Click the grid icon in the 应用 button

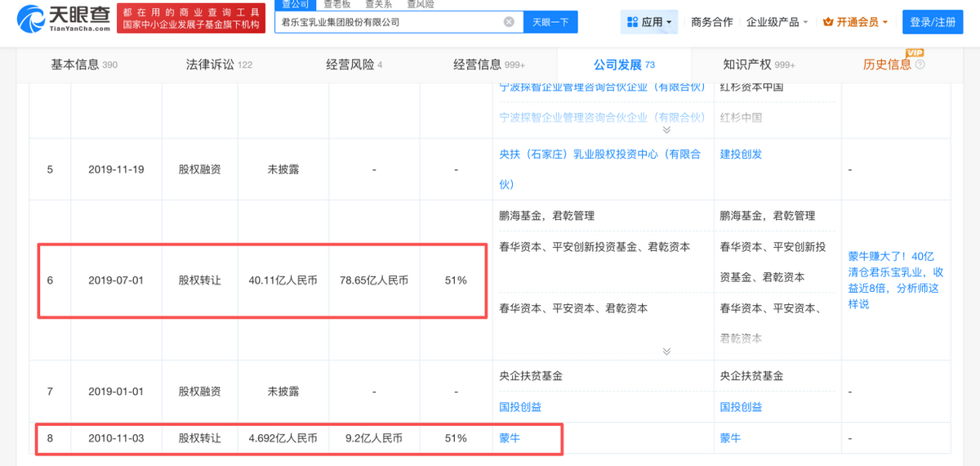tap(634, 22)
